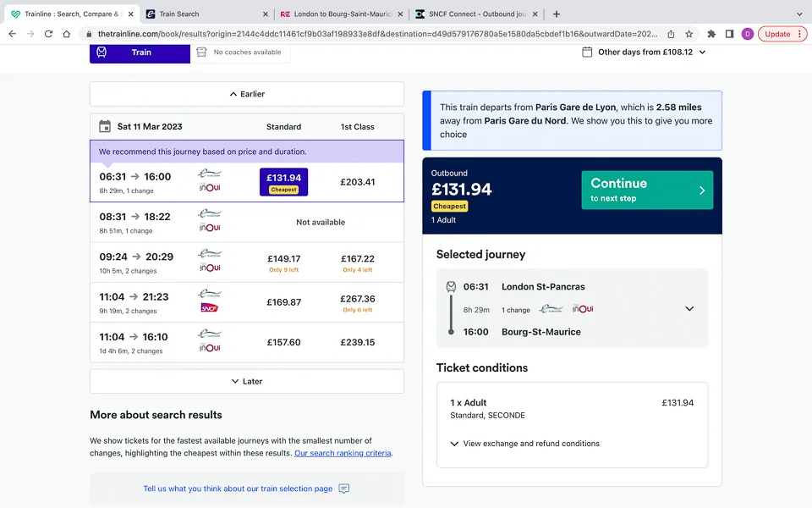
Task: Expand selected journey details chevron
Action: point(689,308)
